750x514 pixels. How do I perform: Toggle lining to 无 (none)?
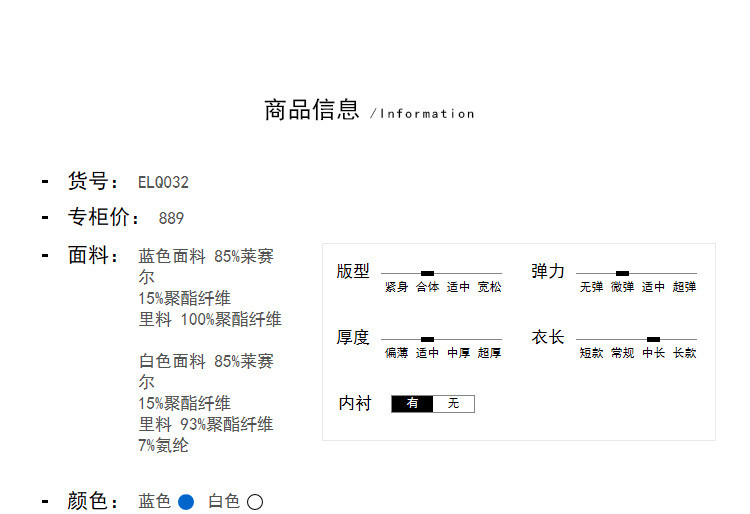pos(453,404)
